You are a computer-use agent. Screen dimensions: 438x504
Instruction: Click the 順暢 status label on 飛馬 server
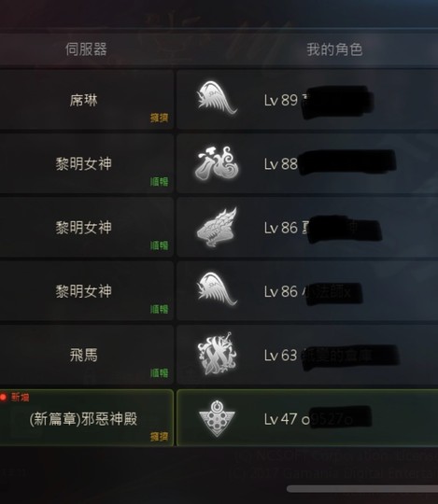[x=159, y=372]
